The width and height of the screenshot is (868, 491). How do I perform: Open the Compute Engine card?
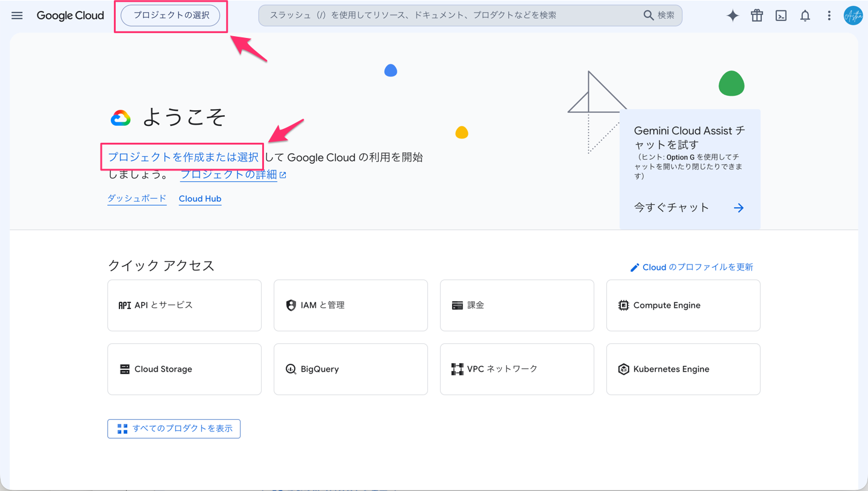[684, 305]
